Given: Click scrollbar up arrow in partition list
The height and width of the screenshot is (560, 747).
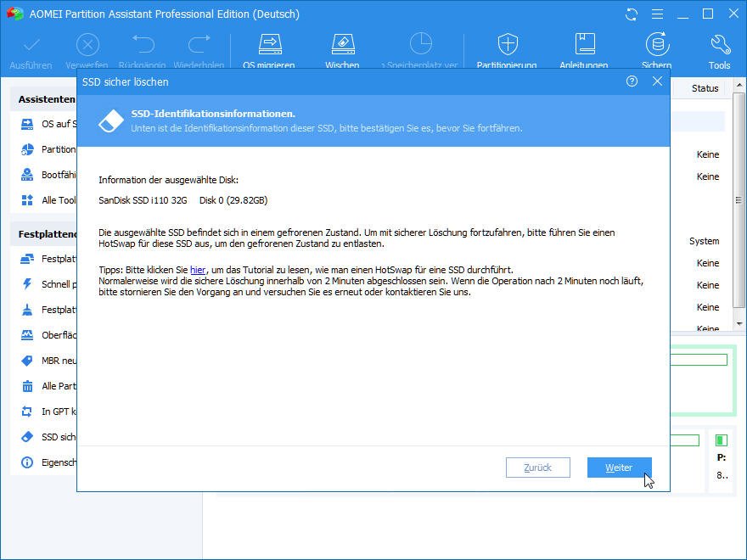Looking at the screenshot, I should pyautogui.click(x=739, y=86).
